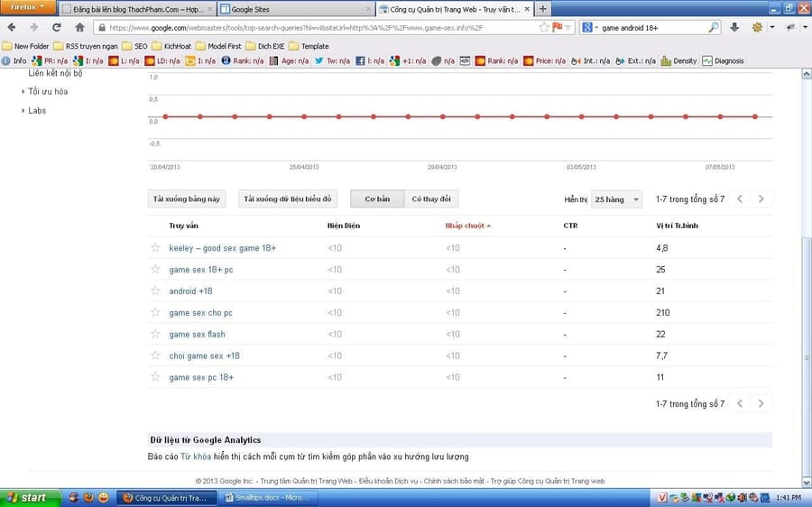Click 'Tải xuống dữ liệu biểu đồ' button
Screen dimensions: 812x507
click(288, 198)
